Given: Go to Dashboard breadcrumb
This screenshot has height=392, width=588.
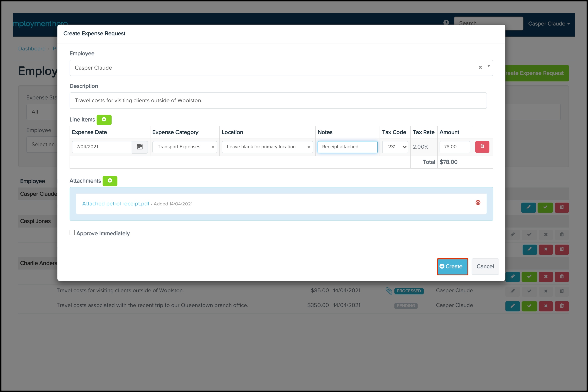Looking at the screenshot, I should pyautogui.click(x=32, y=49).
